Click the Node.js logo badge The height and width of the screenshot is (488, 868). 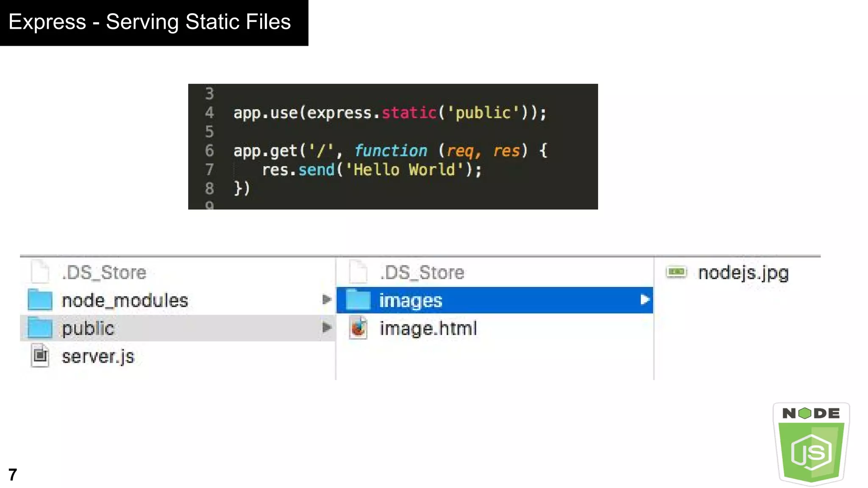click(811, 444)
